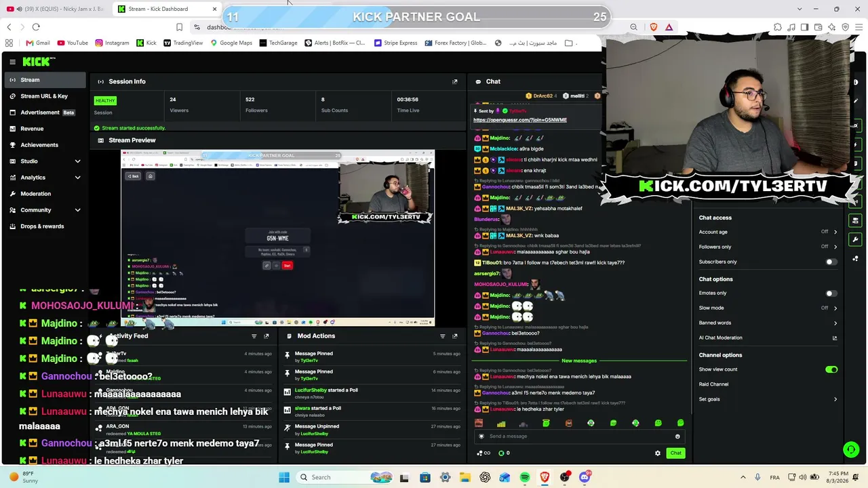Expand the Analytics sidebar section

click(x=45, y=178)
